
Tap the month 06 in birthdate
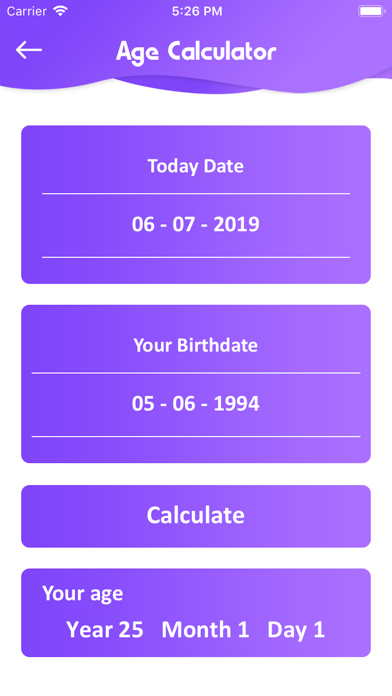pos(184,404)
